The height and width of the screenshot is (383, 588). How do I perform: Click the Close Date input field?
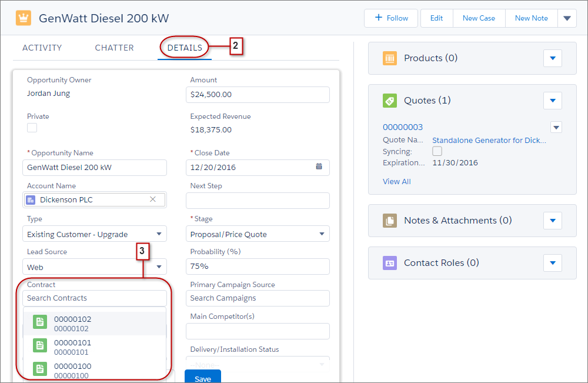[x=258, y=167]
